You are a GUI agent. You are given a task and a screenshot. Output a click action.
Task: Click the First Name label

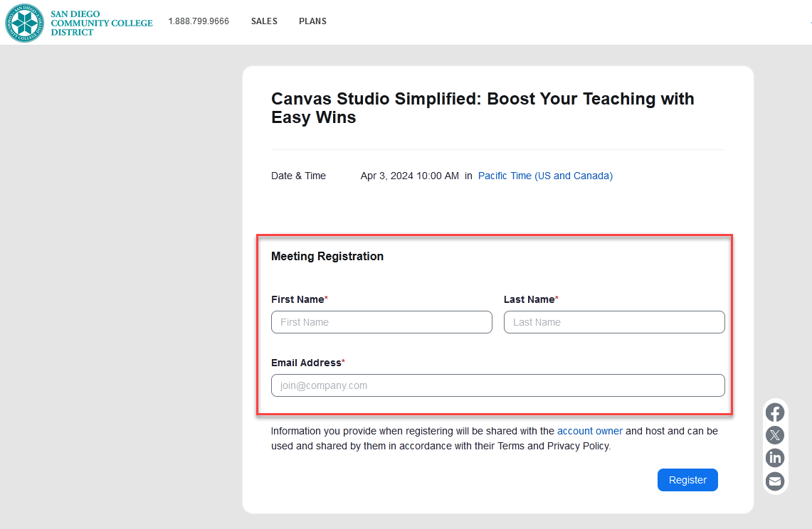(297, 299)
